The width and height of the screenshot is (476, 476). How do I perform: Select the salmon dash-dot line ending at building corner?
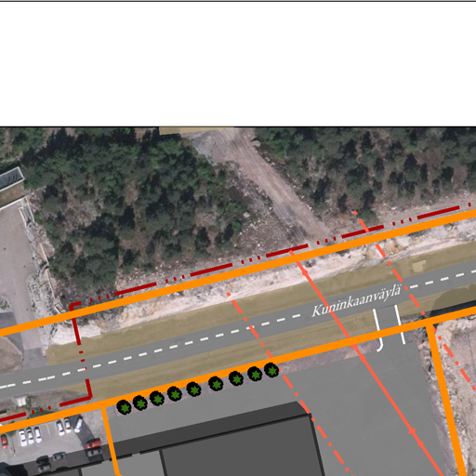tap(269, 353)
